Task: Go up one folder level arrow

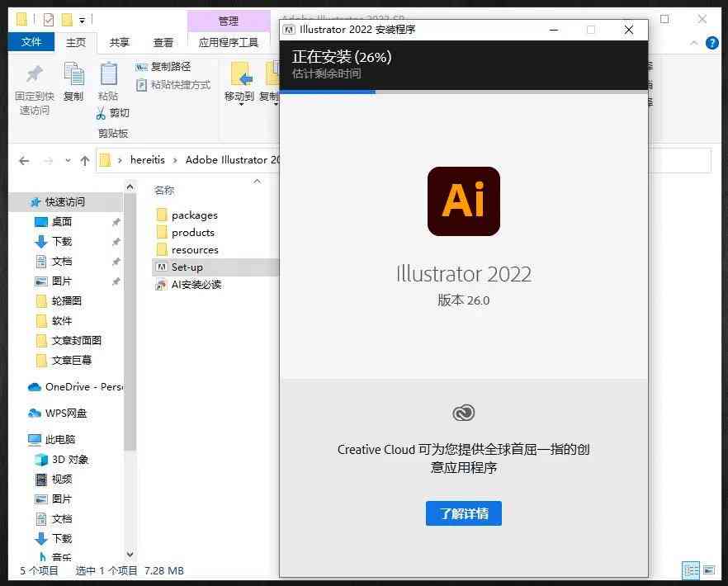Action: [x=84, y=161]
